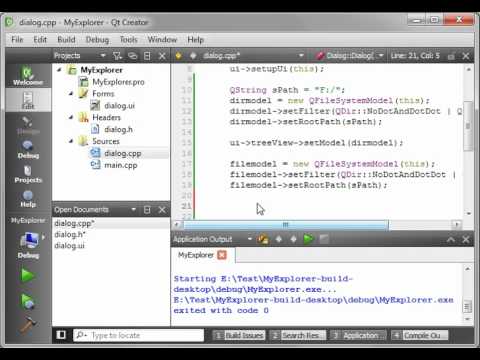Split the editor view
The image size is (480, 360).
click(x=451, y=56)
